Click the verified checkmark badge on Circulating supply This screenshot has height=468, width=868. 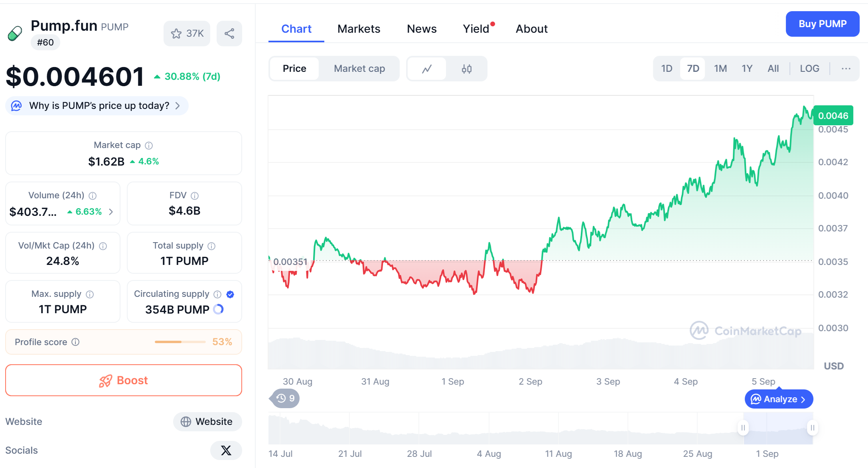click(x=230, y=294)
